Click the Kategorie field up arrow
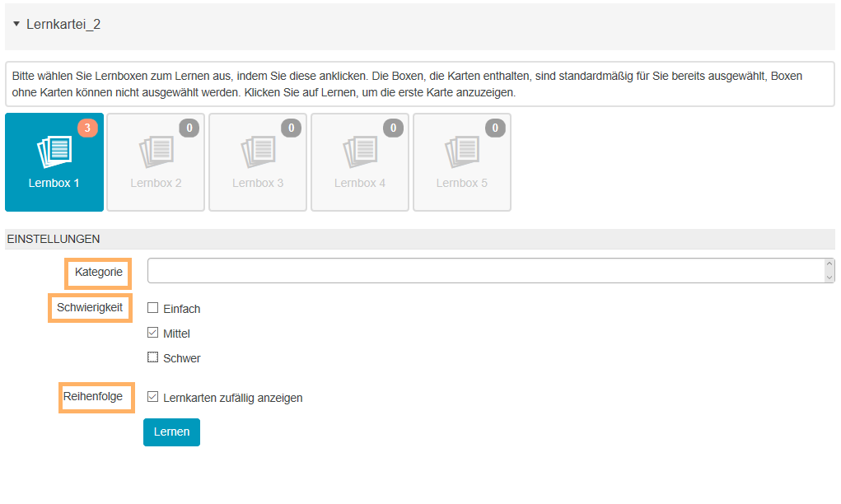The width and height of the screenshot is (841, 504). (x=829, y=265)
